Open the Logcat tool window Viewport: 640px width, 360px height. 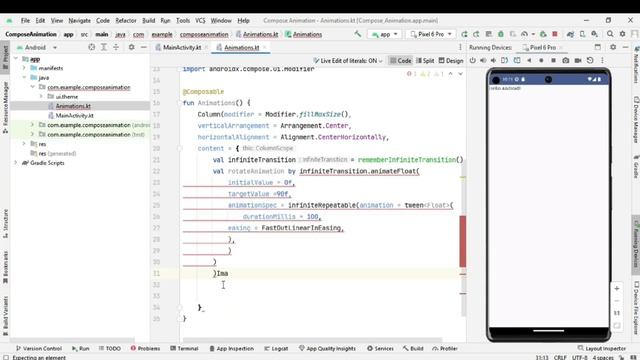(276, 349)
